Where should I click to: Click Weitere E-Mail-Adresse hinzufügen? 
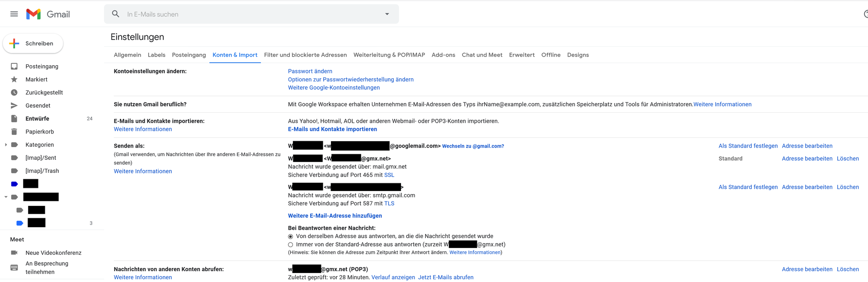coord(335,216)
